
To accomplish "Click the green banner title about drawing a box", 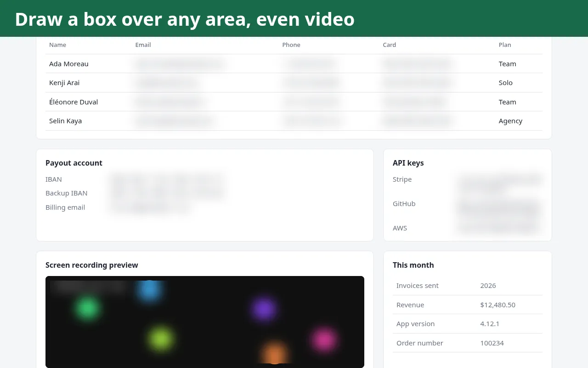I will coord(185,19).
